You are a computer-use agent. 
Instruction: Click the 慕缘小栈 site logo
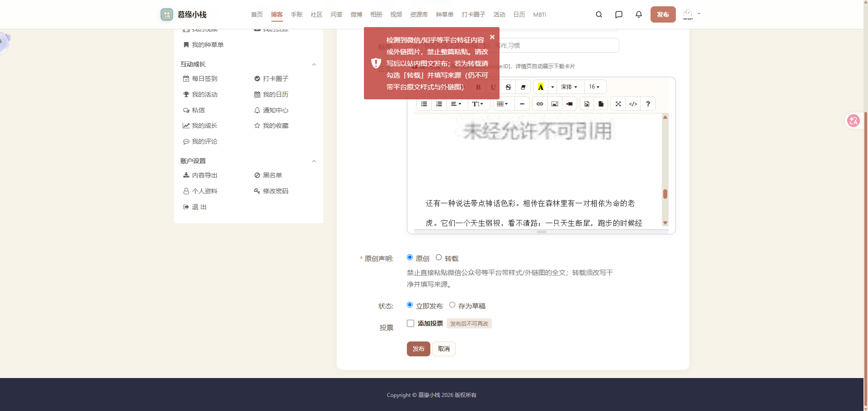click(184, 14)
